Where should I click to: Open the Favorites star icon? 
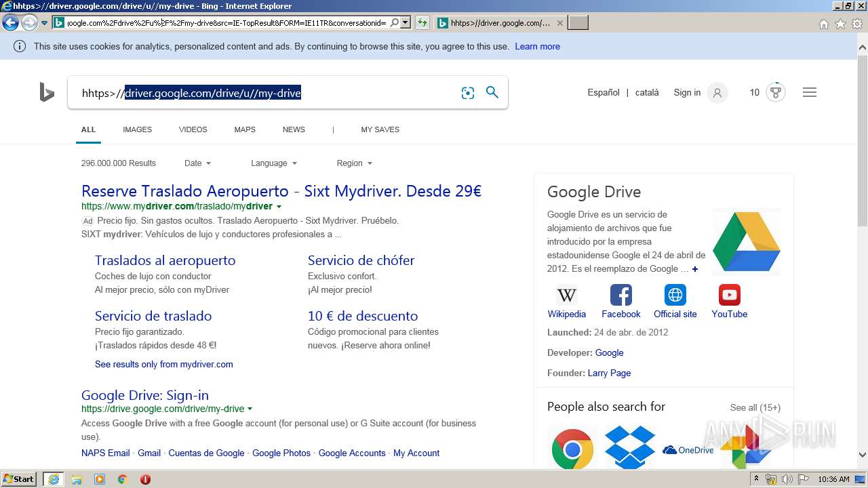[840, 24]
